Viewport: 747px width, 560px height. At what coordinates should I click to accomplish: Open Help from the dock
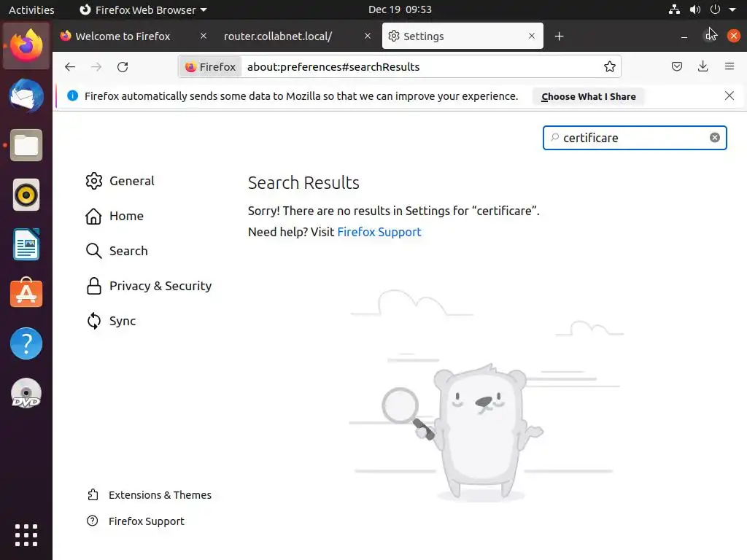tap(26, 343)
